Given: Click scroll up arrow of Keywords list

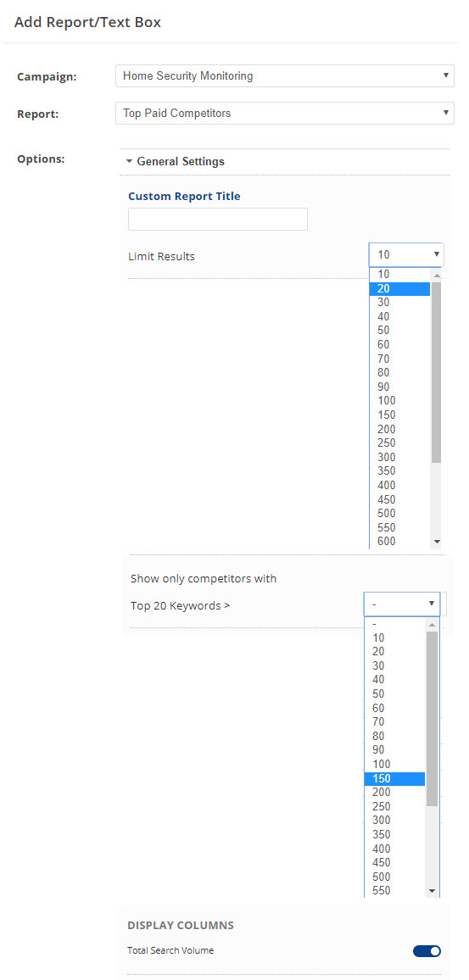Looking at the screenshot, I should point(432,625).
